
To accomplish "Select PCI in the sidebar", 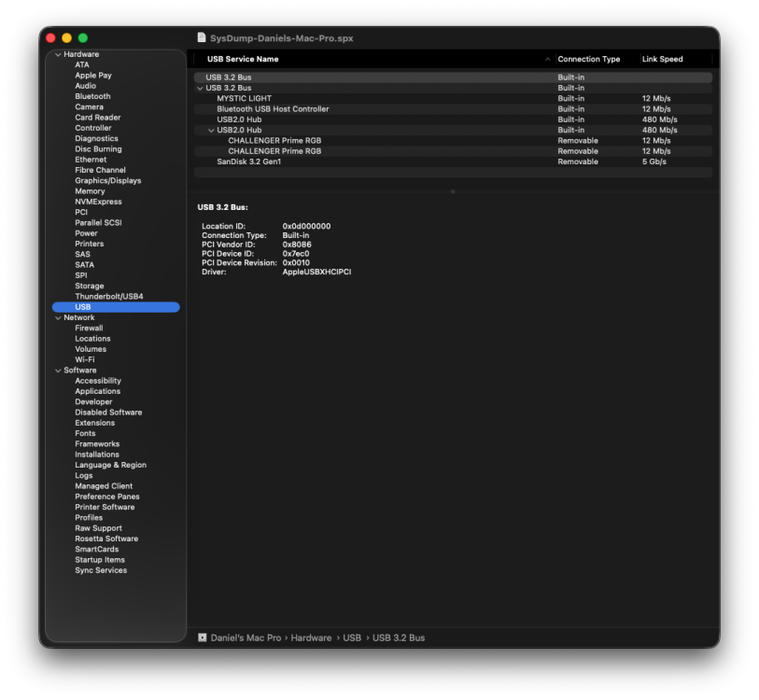I will pos(81,212).
